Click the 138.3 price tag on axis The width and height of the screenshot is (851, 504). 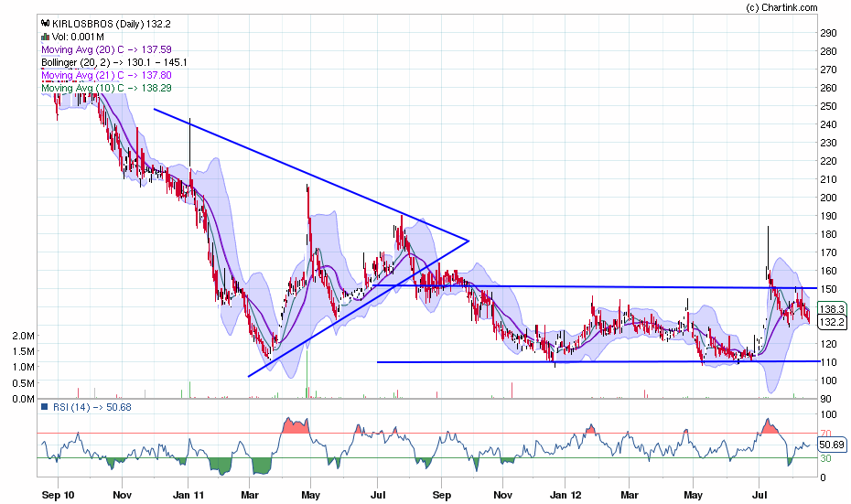832,308
